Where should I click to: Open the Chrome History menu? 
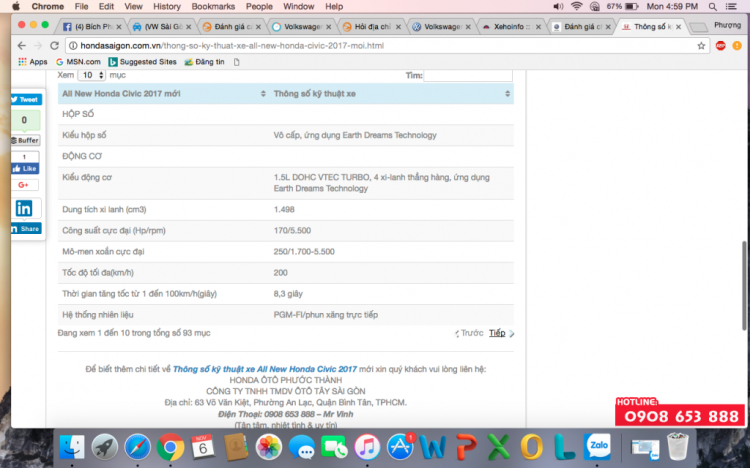pos(166,7)
